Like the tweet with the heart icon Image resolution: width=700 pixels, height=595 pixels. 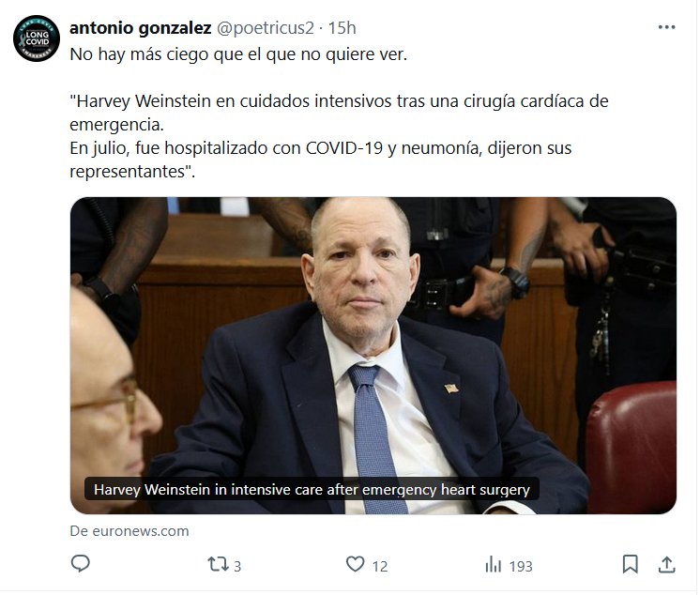356,564
